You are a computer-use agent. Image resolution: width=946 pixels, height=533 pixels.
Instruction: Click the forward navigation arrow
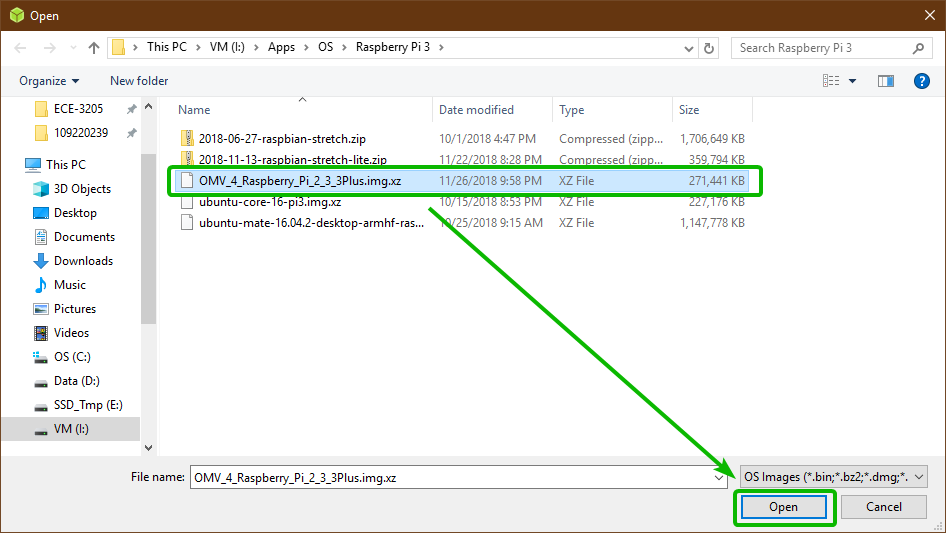coord(49,48)
